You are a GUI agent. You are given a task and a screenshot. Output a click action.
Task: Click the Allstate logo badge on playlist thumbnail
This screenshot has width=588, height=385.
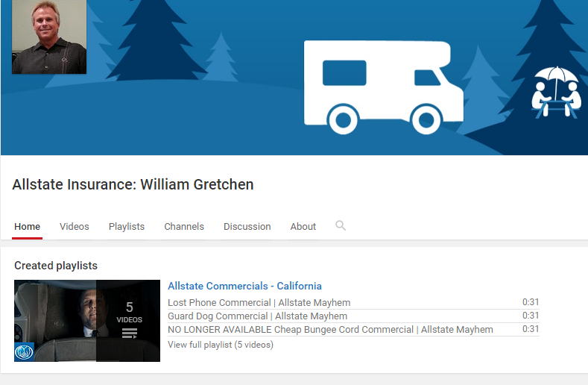click(x=24, y=351)
